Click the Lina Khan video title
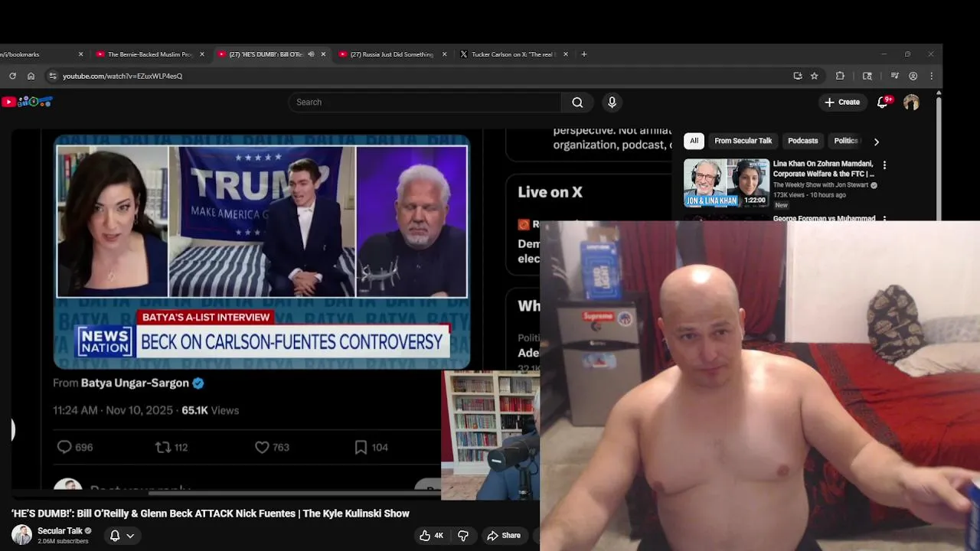 coord(824,168)
